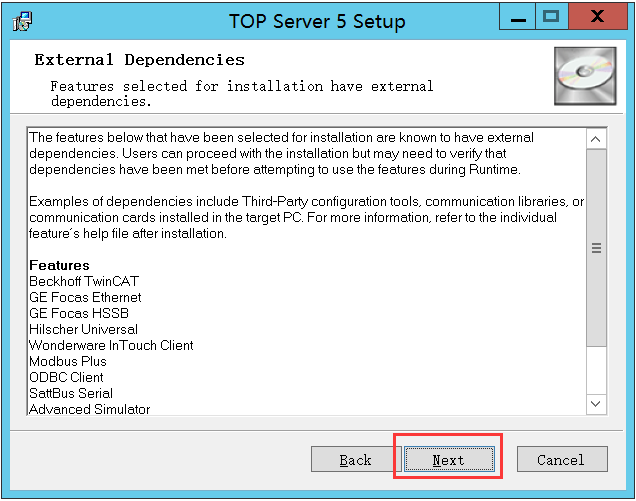This screenshot has width=636, height=501.
Task: Select Modbus Plus in the features list
Action: point(67,361)
